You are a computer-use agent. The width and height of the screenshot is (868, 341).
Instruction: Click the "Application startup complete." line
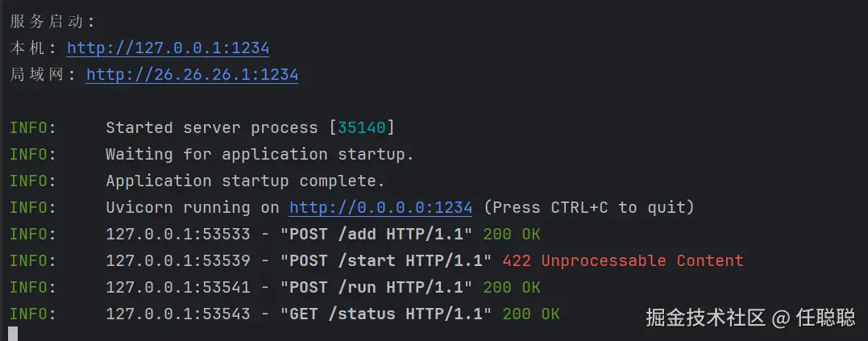click(x=245, y=181)
